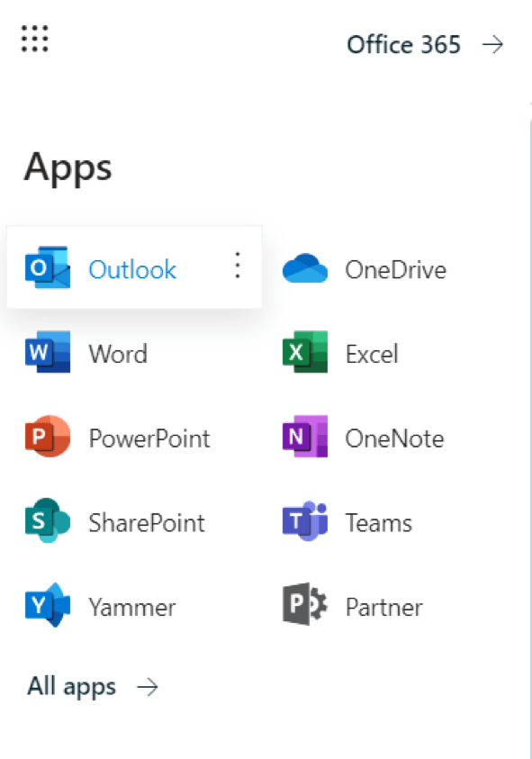Viewport: 532px width, 759px height.
Task: Select the Outlook text label
Action: pos(131,268)
